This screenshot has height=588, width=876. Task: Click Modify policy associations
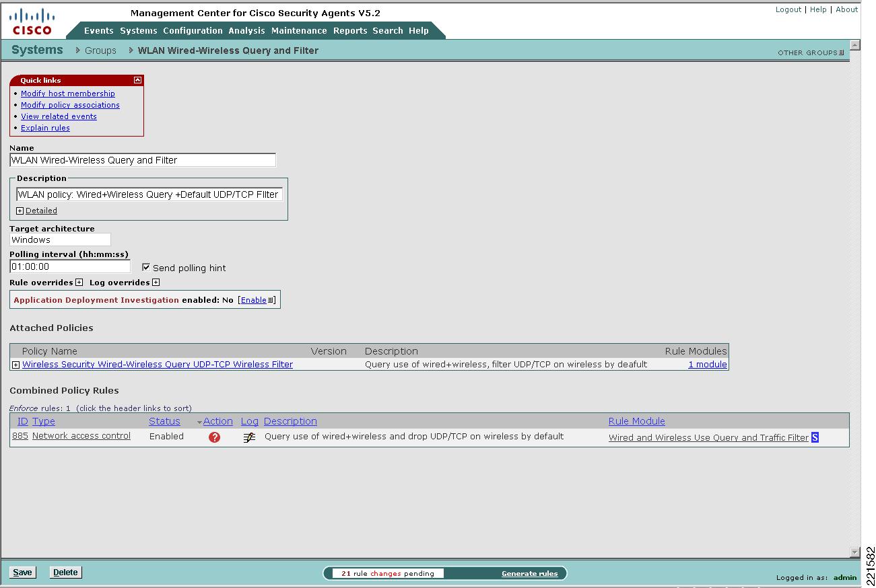pos(70,105)
